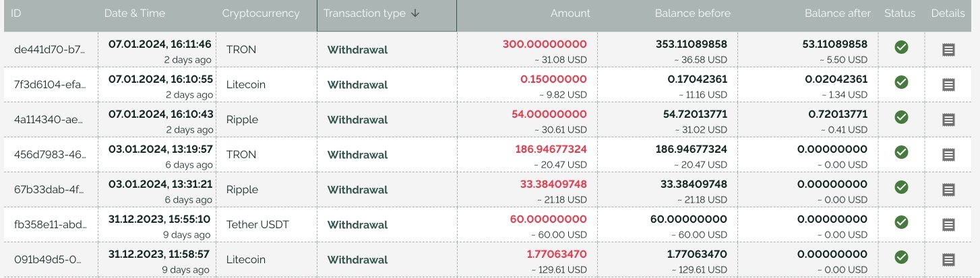This screenshot has width=980, height=278.
Task: Sort table by Cryptocurrency header
Action: 261,13
